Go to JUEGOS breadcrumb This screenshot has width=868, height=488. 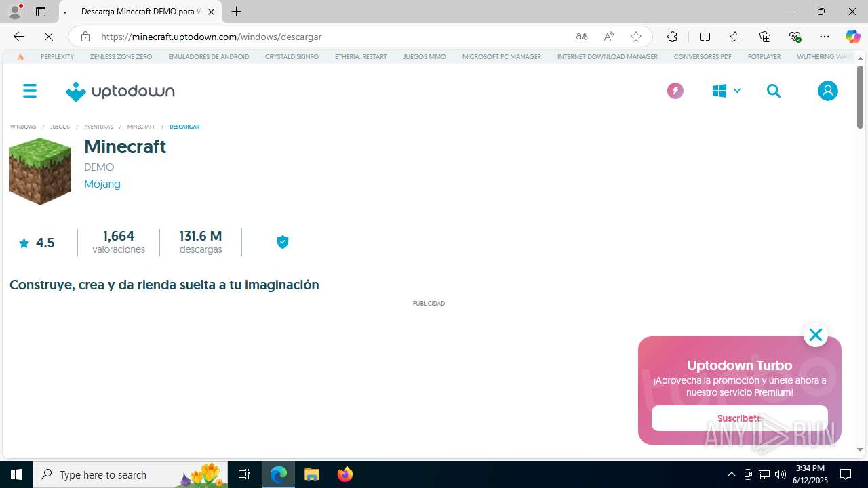60,127
